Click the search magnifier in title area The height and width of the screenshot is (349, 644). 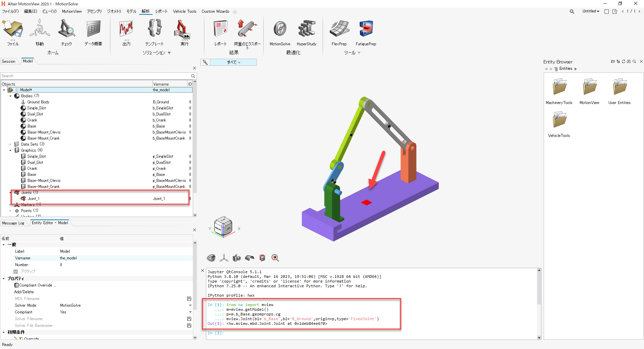point(572,11)
